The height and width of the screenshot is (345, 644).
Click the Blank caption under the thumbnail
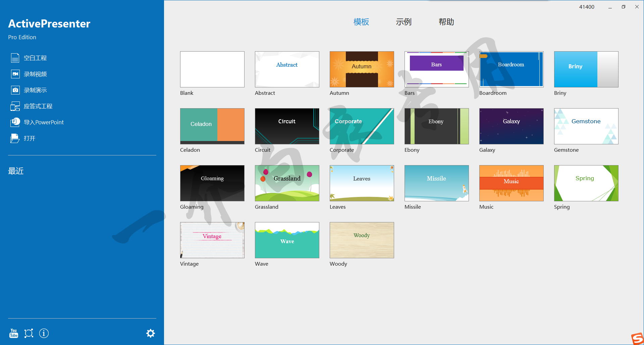pos(187,93)
